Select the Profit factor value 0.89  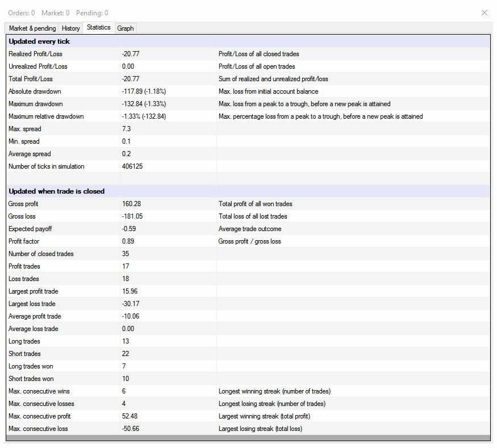point(128,241)
